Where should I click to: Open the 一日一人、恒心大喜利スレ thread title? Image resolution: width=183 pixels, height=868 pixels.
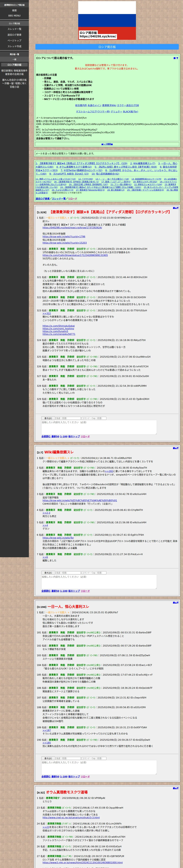click(68, 607)
